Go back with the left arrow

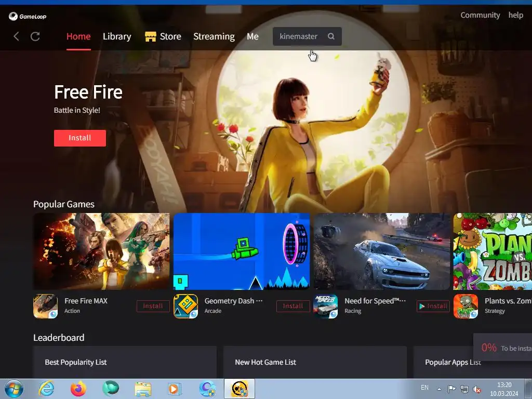coord(16,36)
